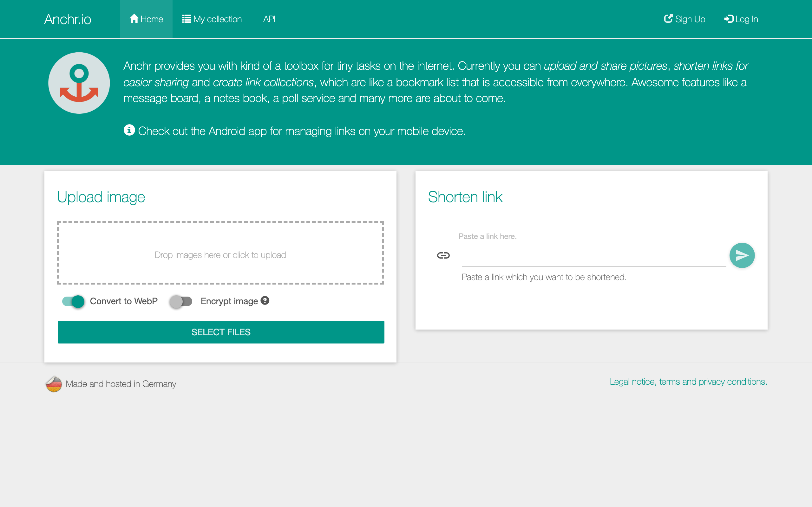Image resolution: width=812 pixels, height=507 pixels.
Task: Click the image drop zone to upload
Action: [x=220, y=253]
